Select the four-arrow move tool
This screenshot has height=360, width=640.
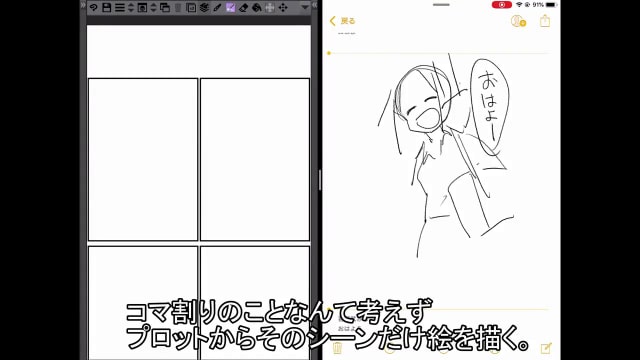[x=283, y=7]
